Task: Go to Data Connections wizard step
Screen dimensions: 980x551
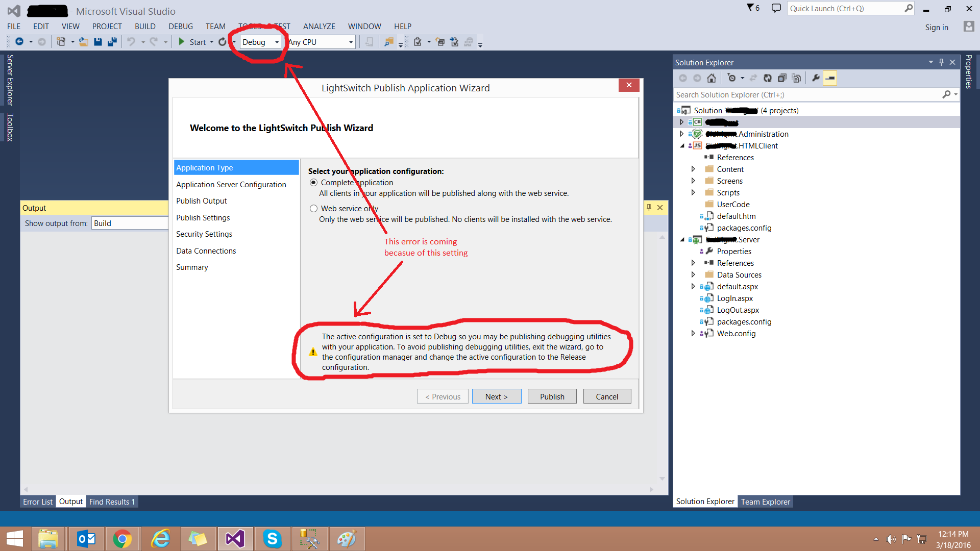Action: [206, 251]
